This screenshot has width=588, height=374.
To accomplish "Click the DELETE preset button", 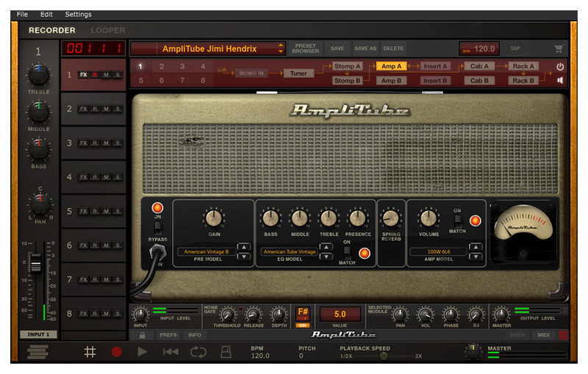I will click(393, 48).
